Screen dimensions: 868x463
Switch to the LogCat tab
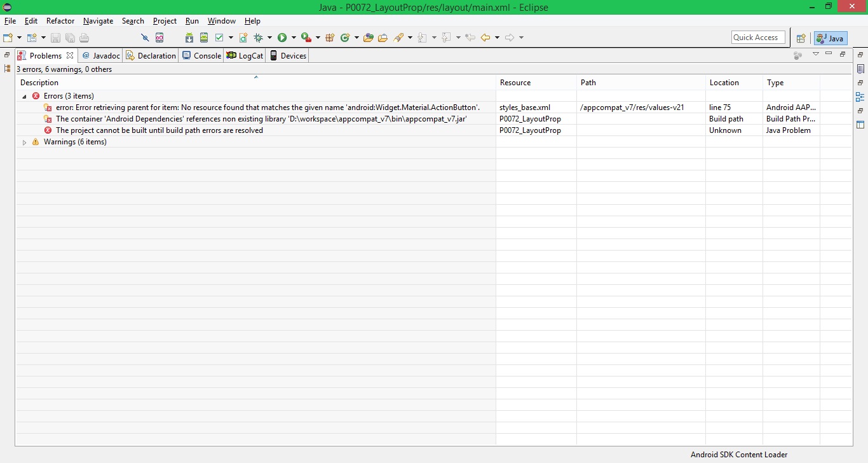pos(245,56)
